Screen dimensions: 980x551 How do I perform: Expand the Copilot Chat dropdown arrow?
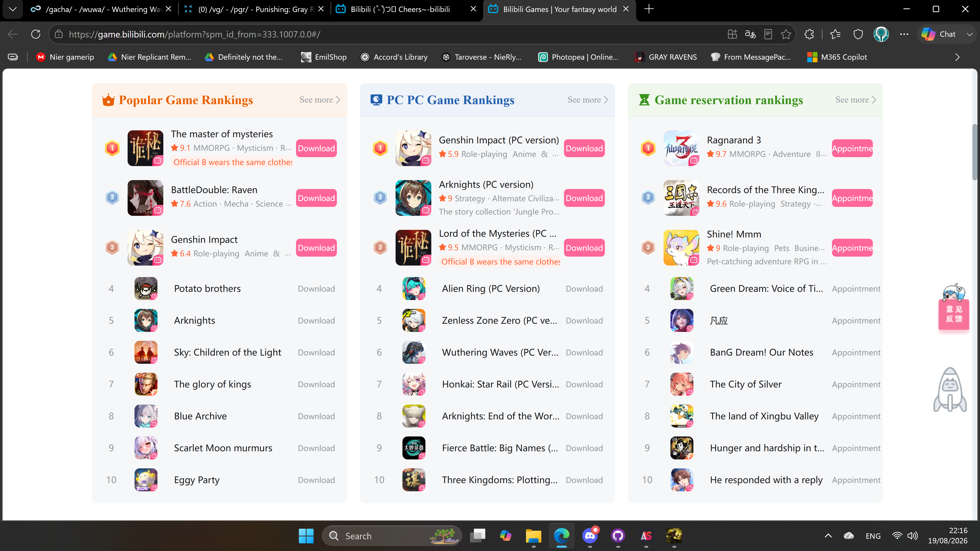point(970,34)
